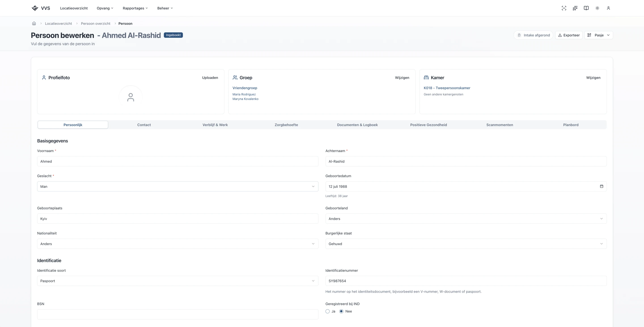Switch to the Zorgbehoefte tab

[286, 125]
